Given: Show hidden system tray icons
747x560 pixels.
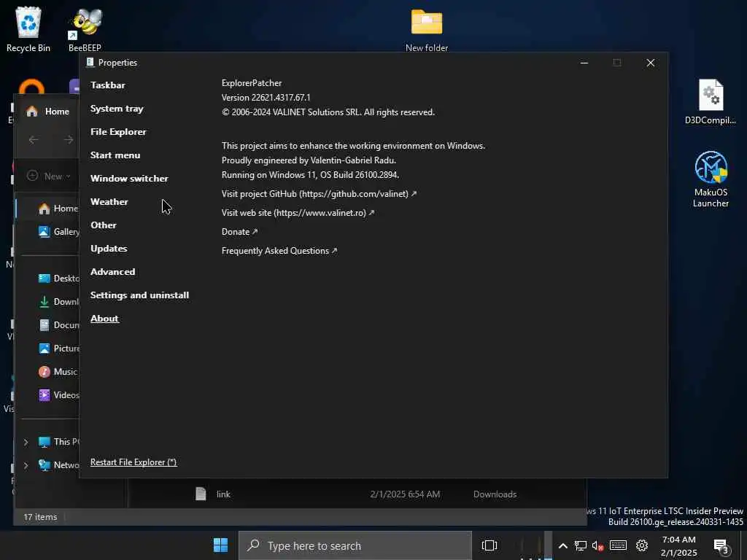Looking at the screenshot, I should tap(562, 545).
